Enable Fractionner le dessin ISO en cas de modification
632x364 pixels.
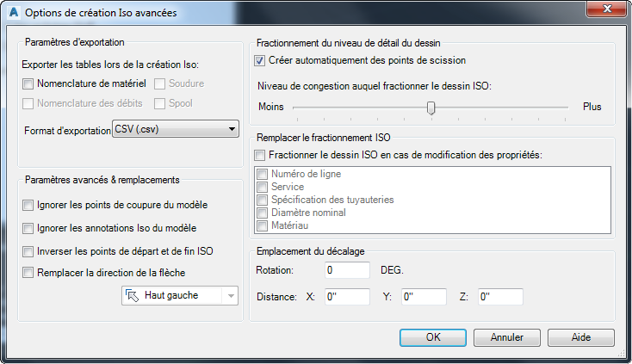point(259,155)
